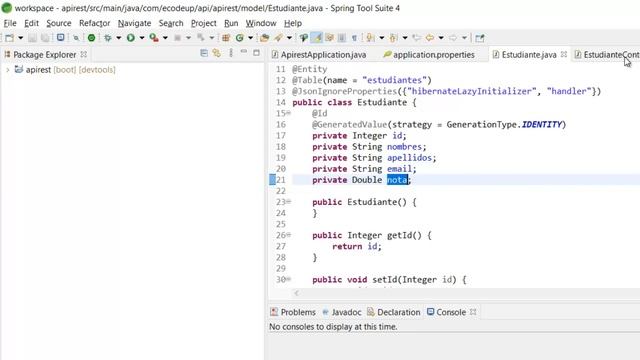Open the Refactor menu
Viewport: 640px width, 360px height.
(x=95, y=23)
